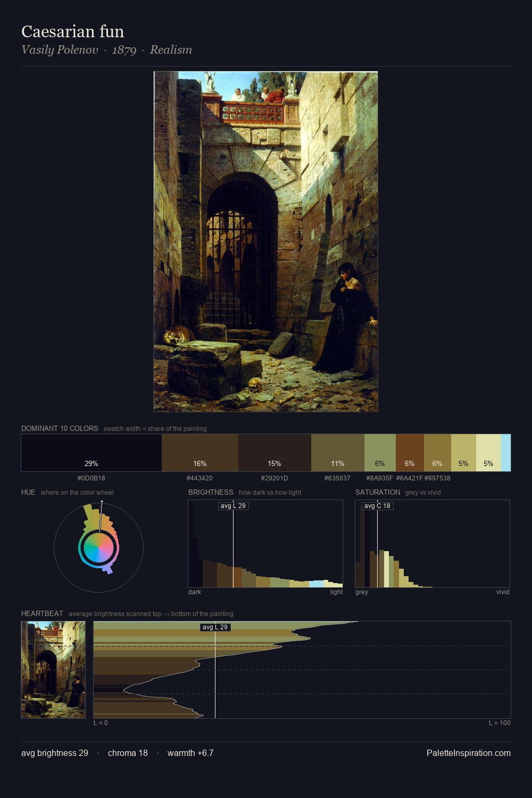The height and width of the screenshot is (798, 532).
Task: Click the footer stat "warmth +6.7"
Action: 190,753
